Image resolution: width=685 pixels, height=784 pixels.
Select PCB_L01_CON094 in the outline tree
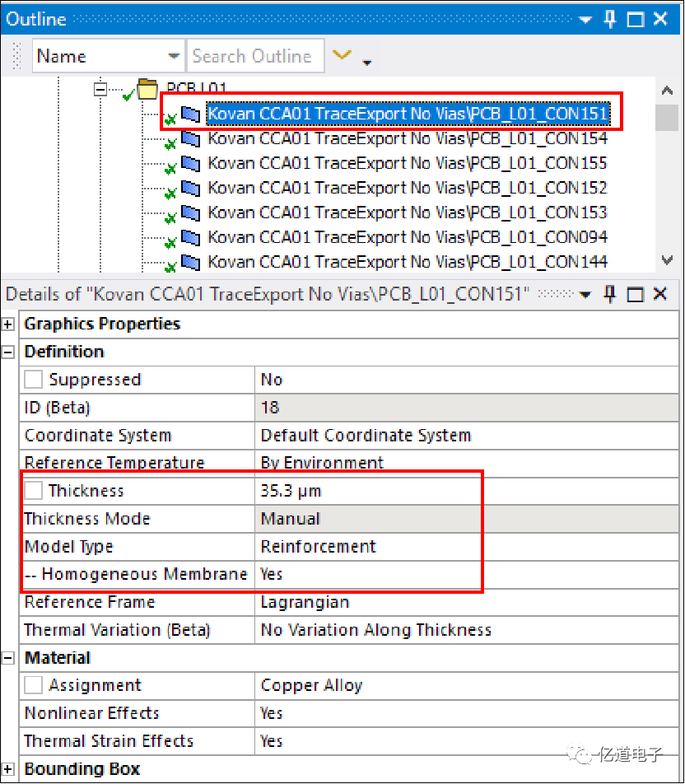click(x=408, y=237)
